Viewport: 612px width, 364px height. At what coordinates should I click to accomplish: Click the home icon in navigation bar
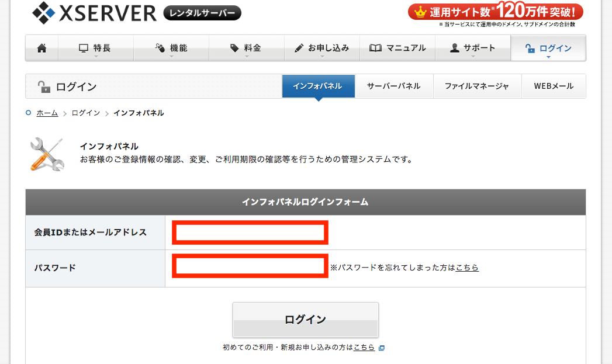pos(42,48)
